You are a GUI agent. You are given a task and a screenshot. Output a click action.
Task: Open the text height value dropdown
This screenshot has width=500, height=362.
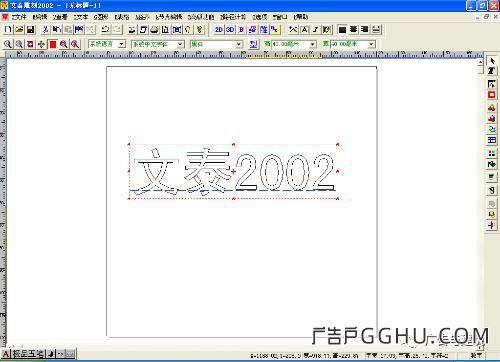tap(294, 44)
